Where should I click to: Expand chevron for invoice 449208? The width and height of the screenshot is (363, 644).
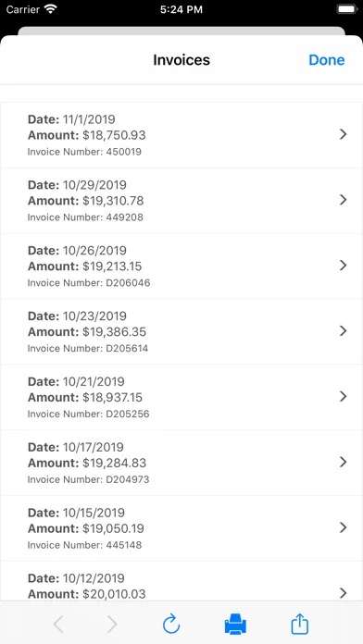point(344,200)
